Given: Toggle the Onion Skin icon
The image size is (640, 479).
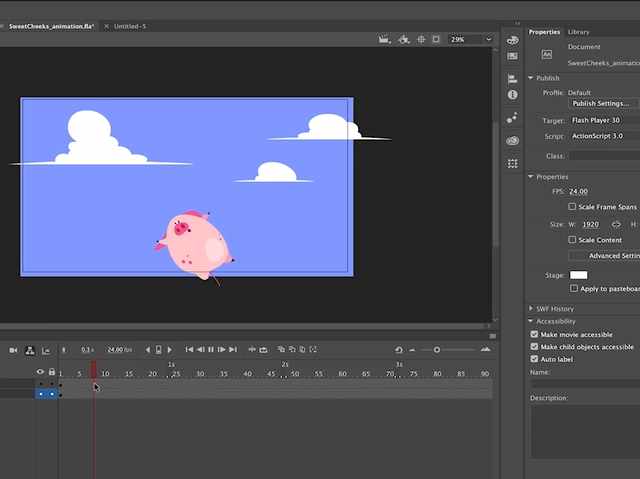Looking at the screenshot, I should click(x=281, y=349).
